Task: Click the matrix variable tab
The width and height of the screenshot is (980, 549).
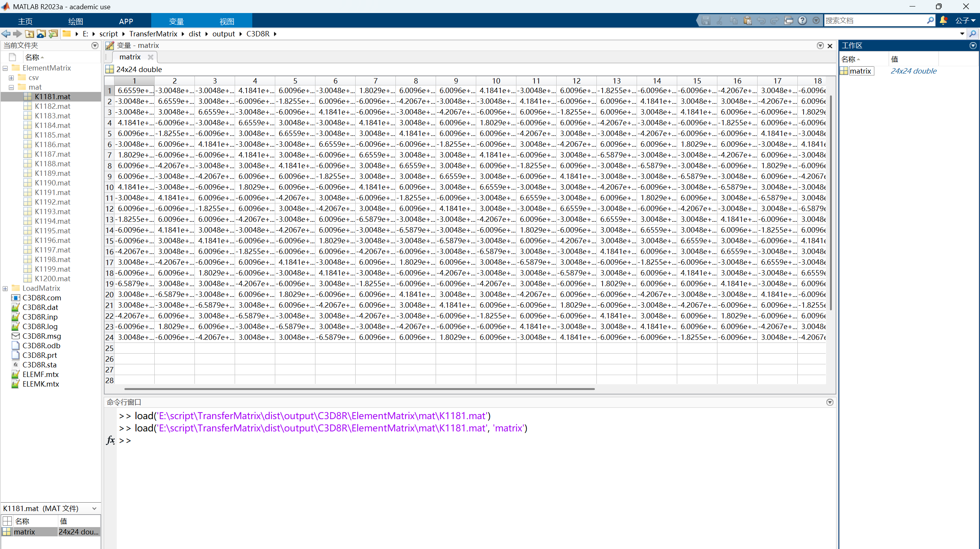Action: coord(130,57)
